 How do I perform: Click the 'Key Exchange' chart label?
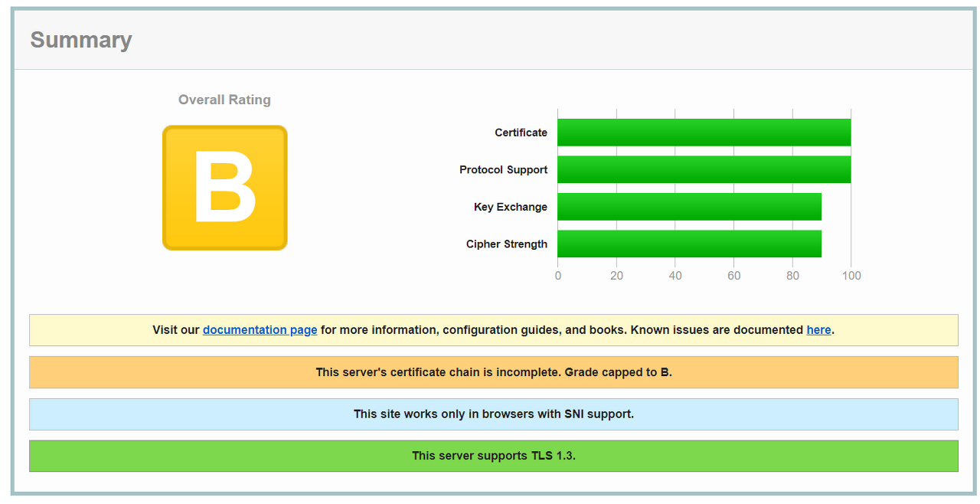pos(511,207)
